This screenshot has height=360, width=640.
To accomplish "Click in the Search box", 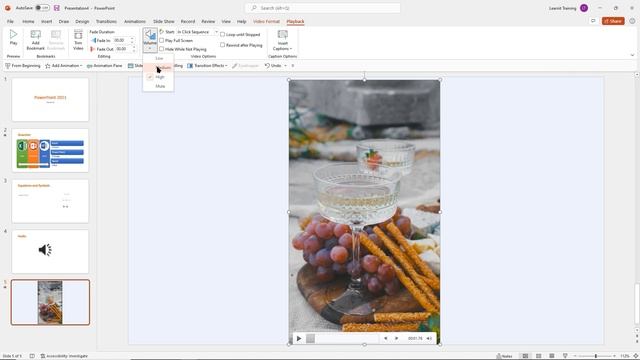I will pos(322,8).
